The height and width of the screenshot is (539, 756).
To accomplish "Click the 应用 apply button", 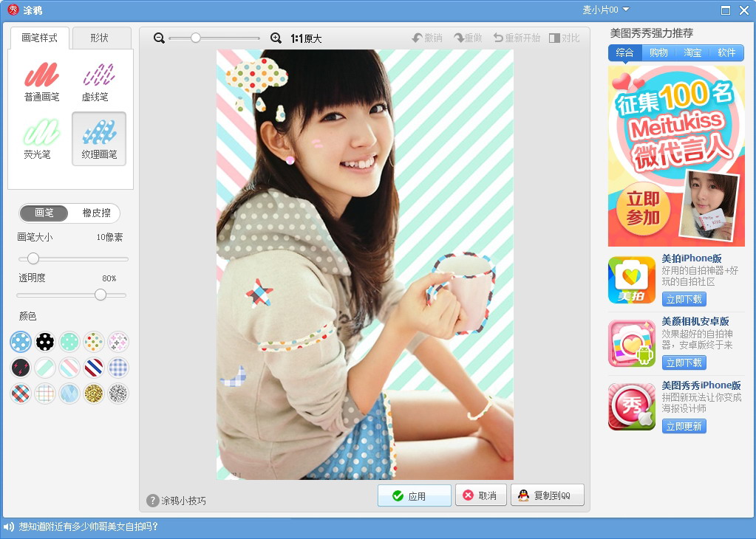I will tap(414, 495).
